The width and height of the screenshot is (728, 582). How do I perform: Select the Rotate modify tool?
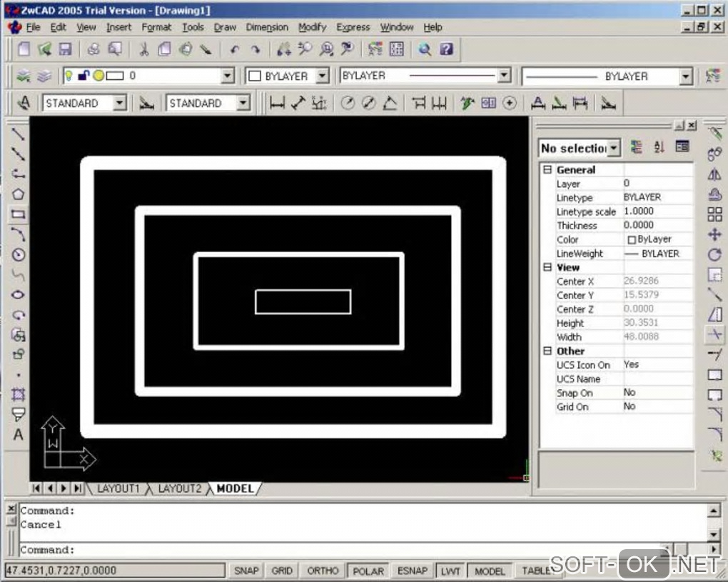tap(714, 254)
